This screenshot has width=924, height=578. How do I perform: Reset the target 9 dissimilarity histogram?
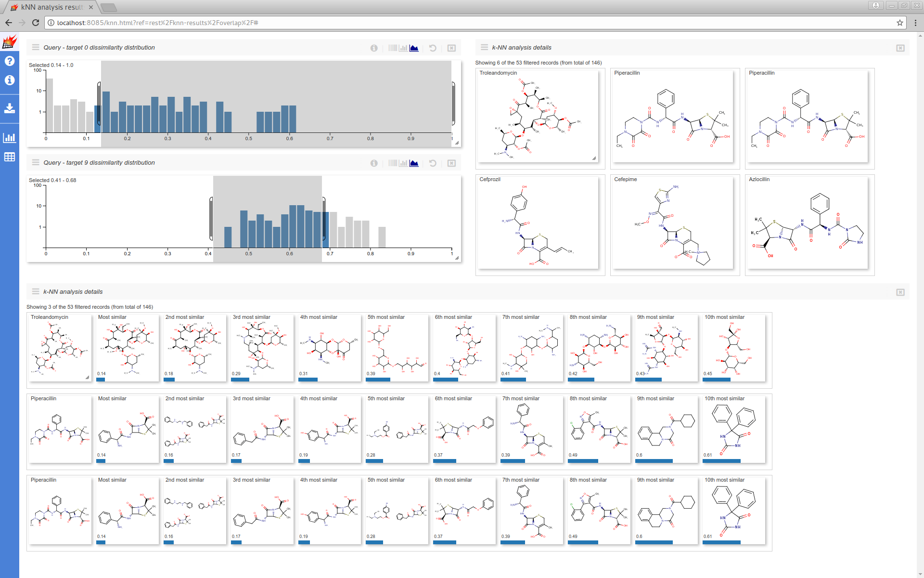point(433,163)
